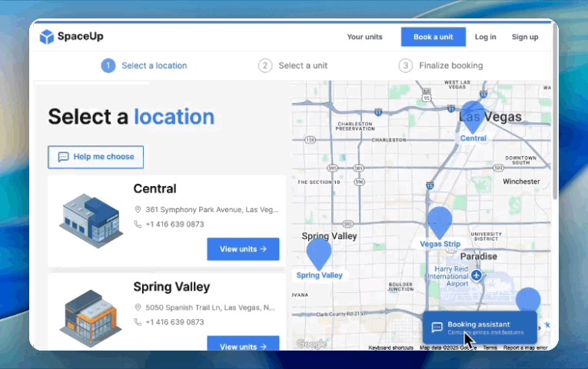Click the SpaceUp cube logo
This screenshot has width=588, height=369.
pos(47,37)
